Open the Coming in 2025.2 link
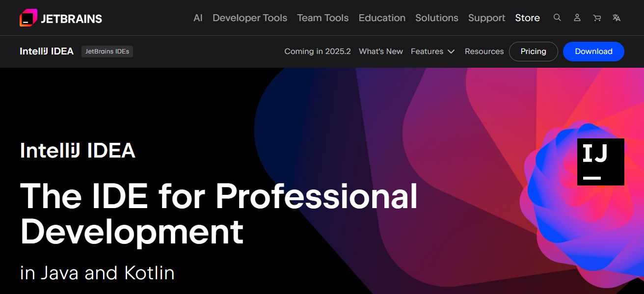This screenshot has height=294, width=644. click(318, 51)
